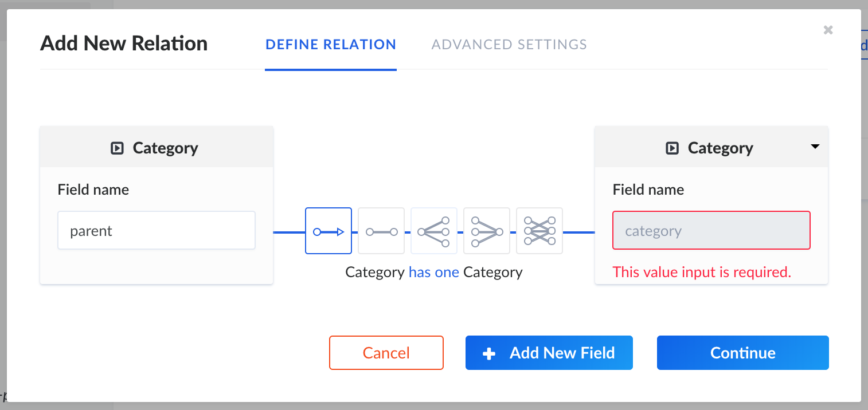Click the Category model icon on the right card
Viewport: 868px width, 410px height.
pos(672,148)
